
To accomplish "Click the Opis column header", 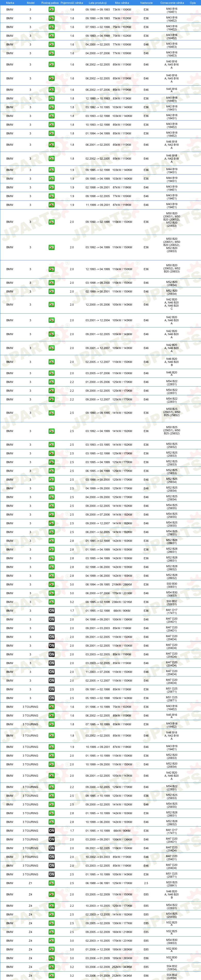I will 193,3.
